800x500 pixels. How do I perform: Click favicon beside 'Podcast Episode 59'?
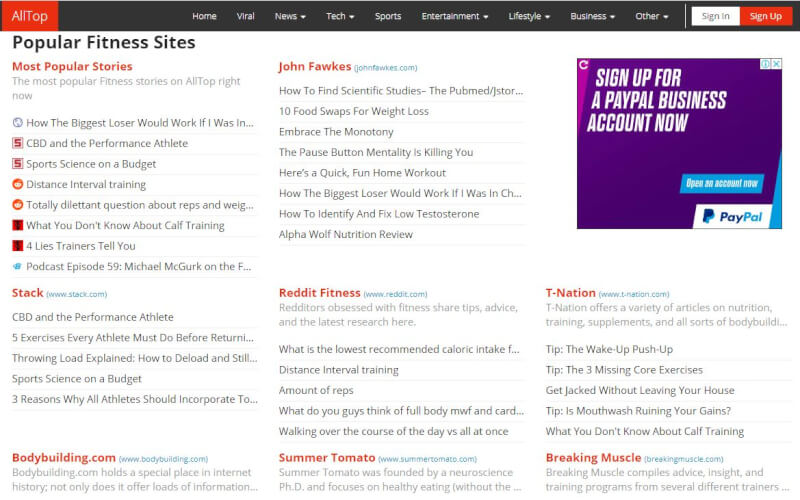pyautogui.click(x=18, y=266)
